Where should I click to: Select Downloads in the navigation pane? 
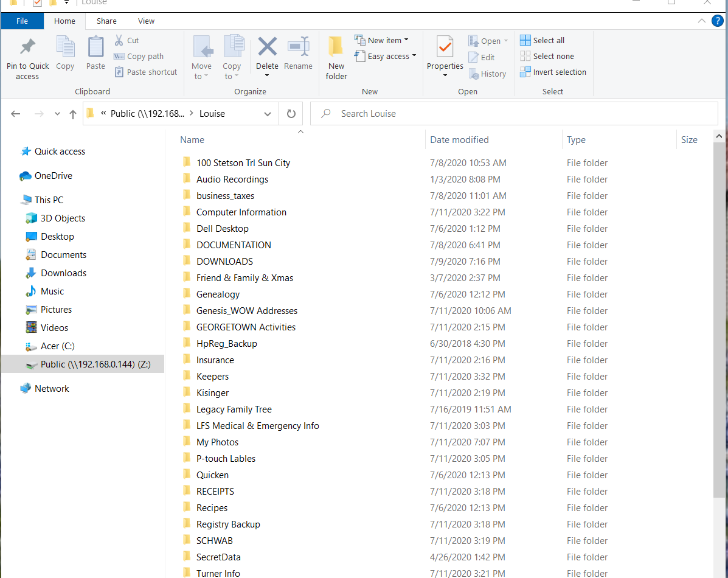pos(63,273)
